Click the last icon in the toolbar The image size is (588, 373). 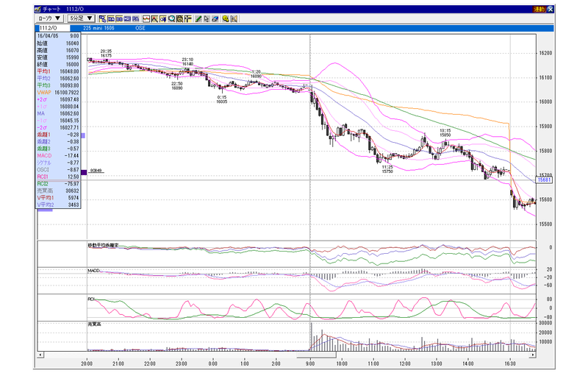(234, 19)
